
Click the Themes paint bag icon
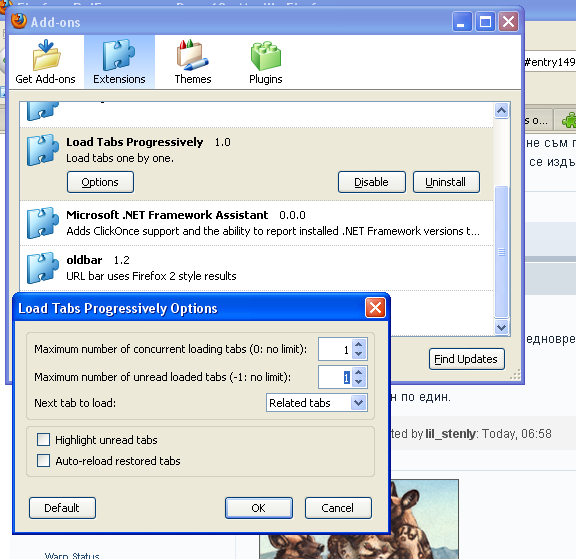coord(192,55)
